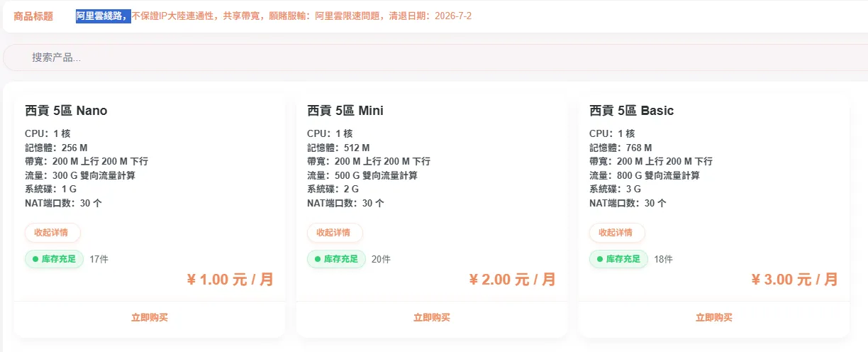Click 系統碟: 3 G on Basic card

tap(615, 189)
